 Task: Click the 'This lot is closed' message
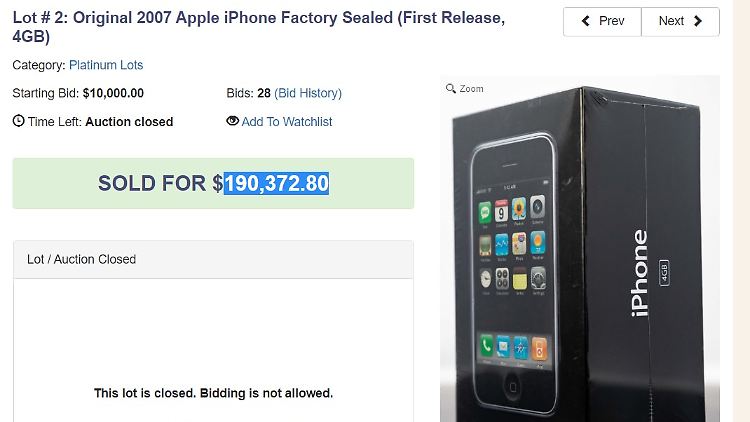tap(213, 393)
